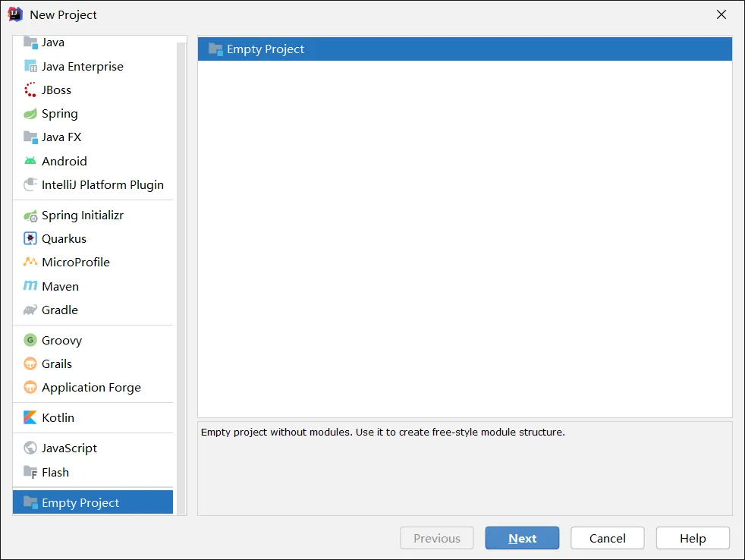The image size is (745, 560).
Task: Choose Flash in the project list
Action: [55, 472]
